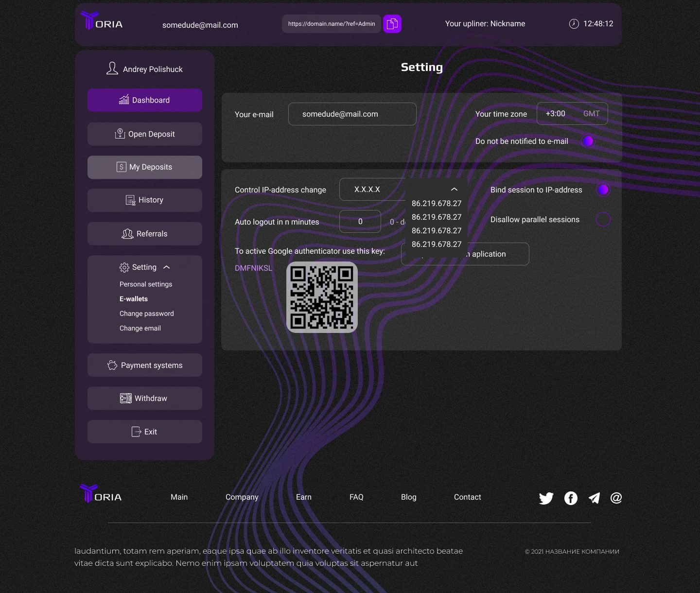This screenshot has width=700, height=593.
Task: Toggle Do not be notified to e-mail
Action: [x=588, y=141]
